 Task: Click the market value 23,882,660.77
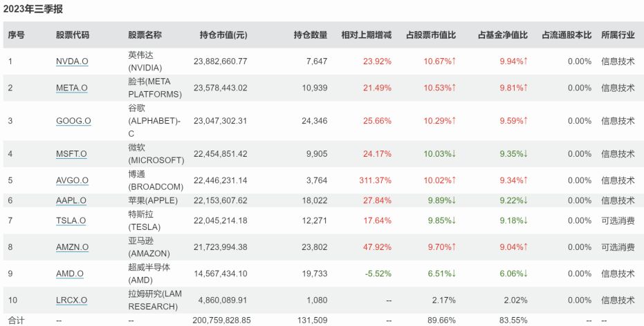(221, 61)
